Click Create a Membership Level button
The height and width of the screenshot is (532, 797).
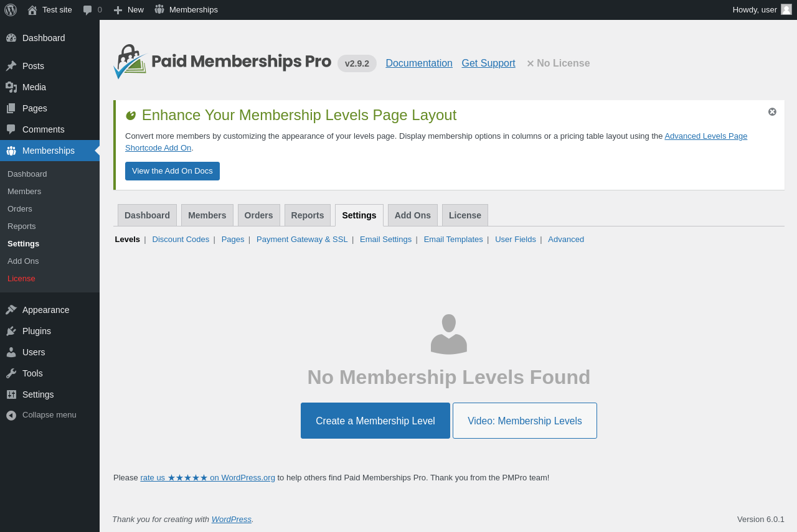click(x=375, y=421)
